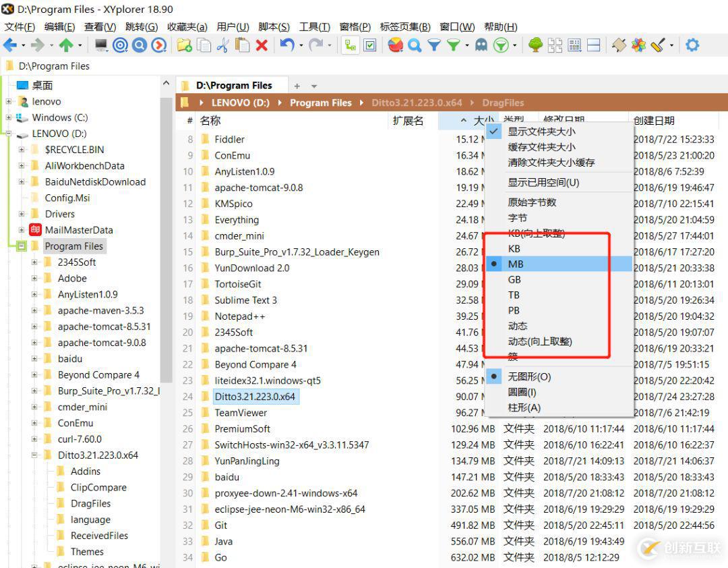Select the MB radio option in menu

pos(516,264)
